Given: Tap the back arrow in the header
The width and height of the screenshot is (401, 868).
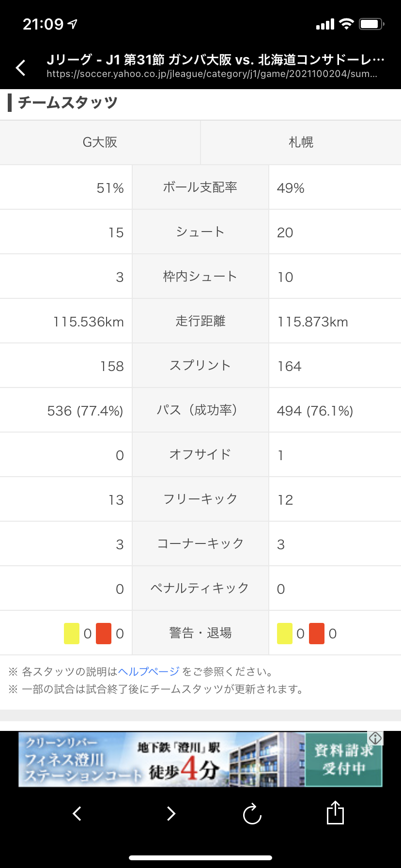Looking at the screenshot, I should [21, 68].
